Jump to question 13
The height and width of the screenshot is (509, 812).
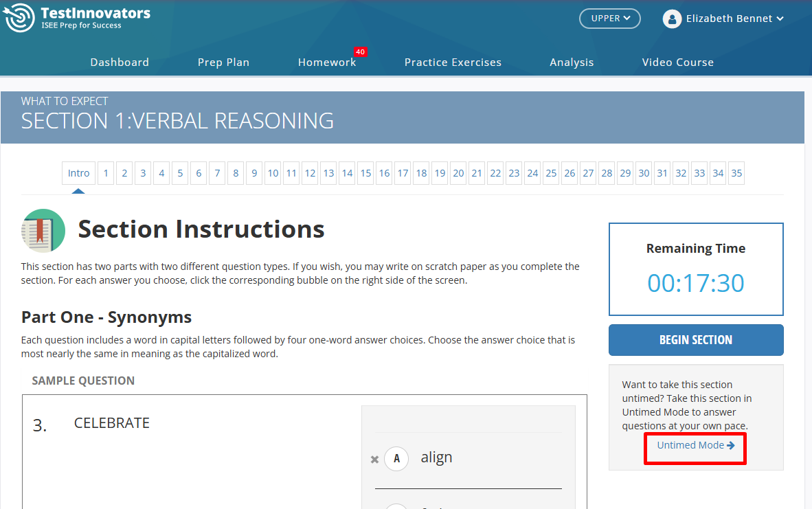point(329,173)
